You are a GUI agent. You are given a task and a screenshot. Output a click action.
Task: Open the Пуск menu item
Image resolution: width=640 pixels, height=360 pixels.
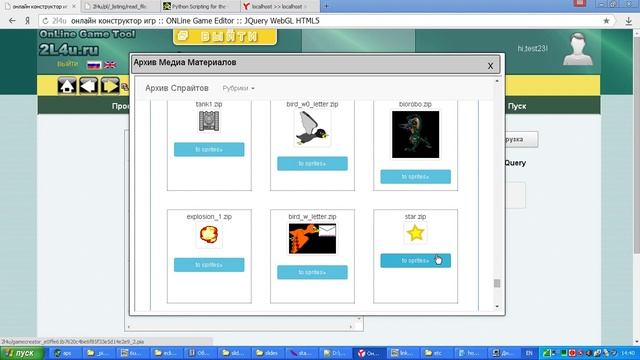tap(517, 106)
